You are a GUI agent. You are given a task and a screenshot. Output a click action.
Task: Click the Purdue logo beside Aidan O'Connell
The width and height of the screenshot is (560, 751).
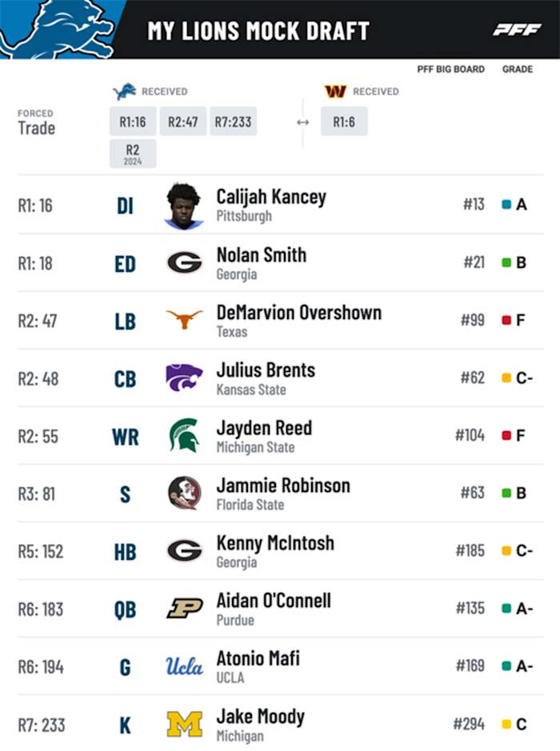tap(185, 609)
